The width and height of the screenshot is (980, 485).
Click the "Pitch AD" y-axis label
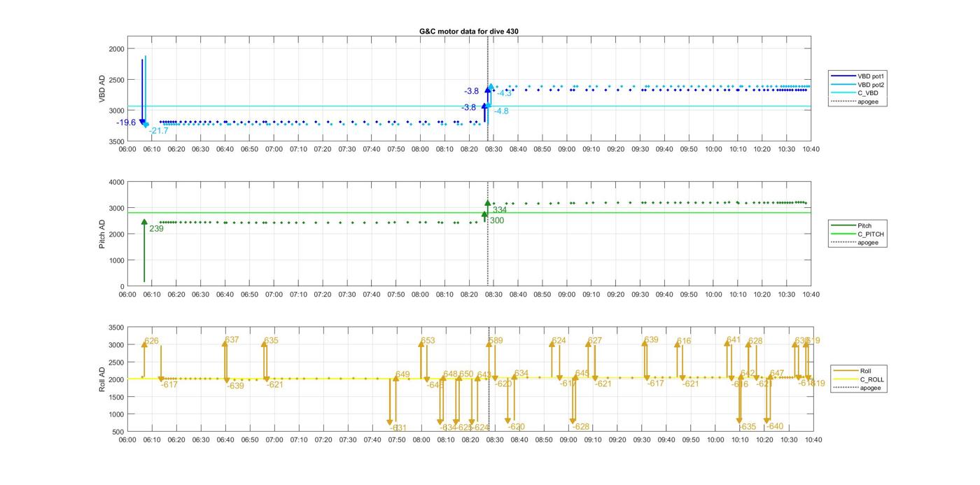click(102, 234)
